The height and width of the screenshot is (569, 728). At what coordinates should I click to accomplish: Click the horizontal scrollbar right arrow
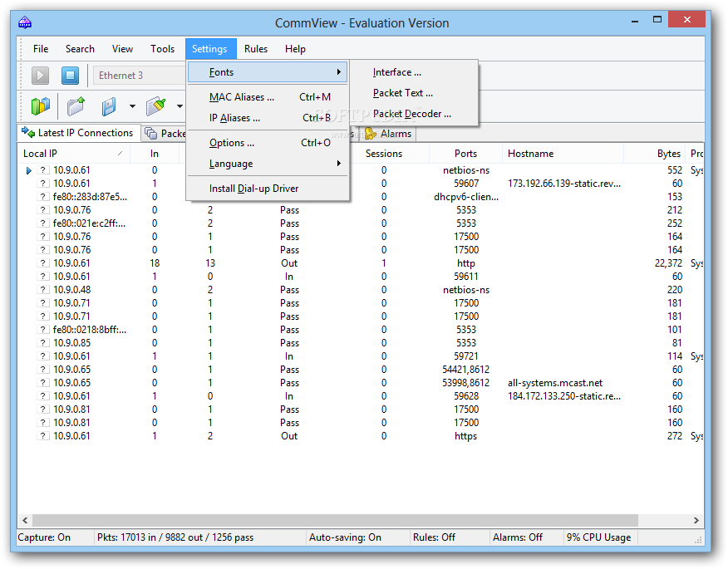click(x=696, y=520)
